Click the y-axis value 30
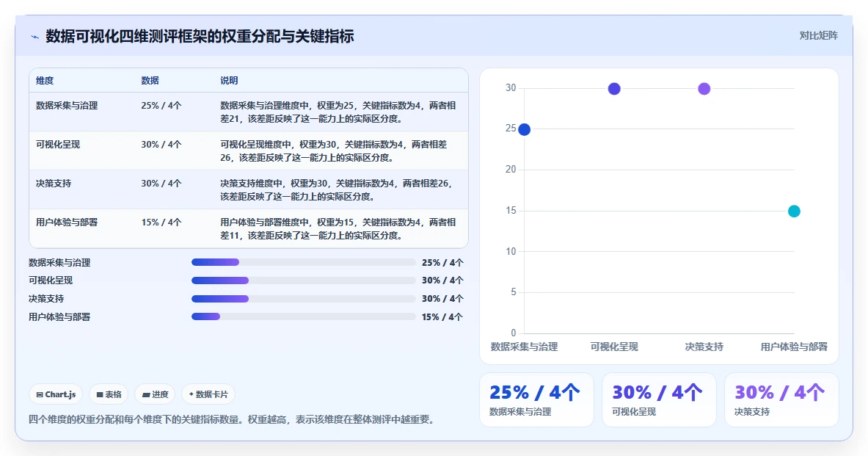868x456 pixels. point(511,87)
